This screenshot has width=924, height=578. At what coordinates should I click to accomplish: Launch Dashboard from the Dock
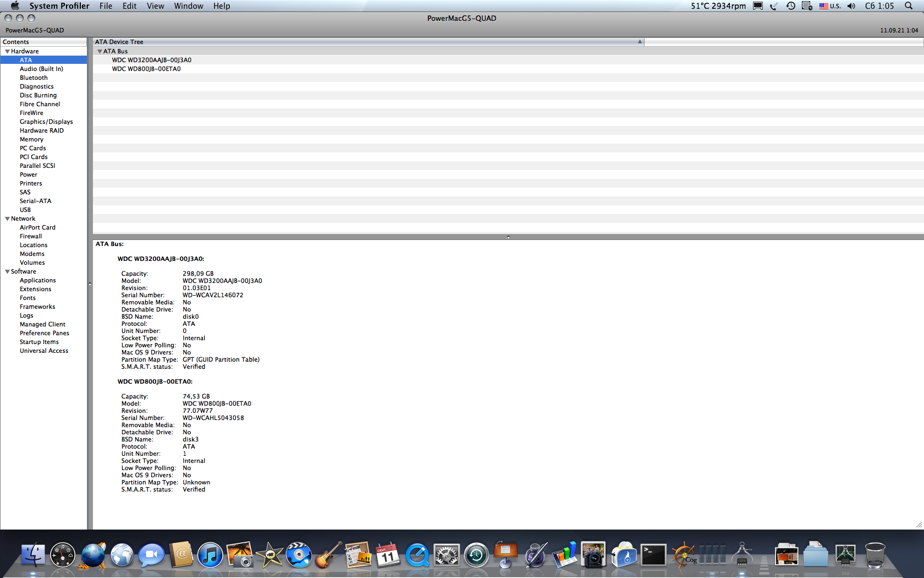pos(63,555)
